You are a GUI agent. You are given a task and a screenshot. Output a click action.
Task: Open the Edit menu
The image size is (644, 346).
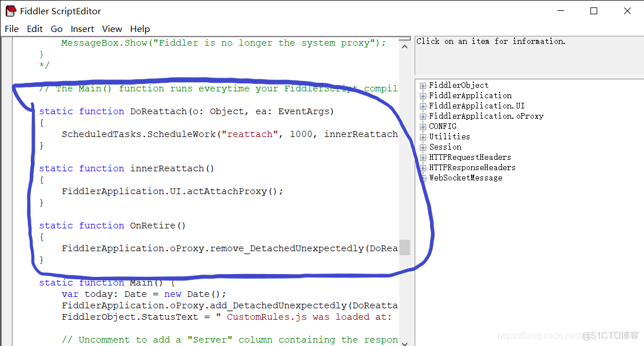tap(35, 29)
